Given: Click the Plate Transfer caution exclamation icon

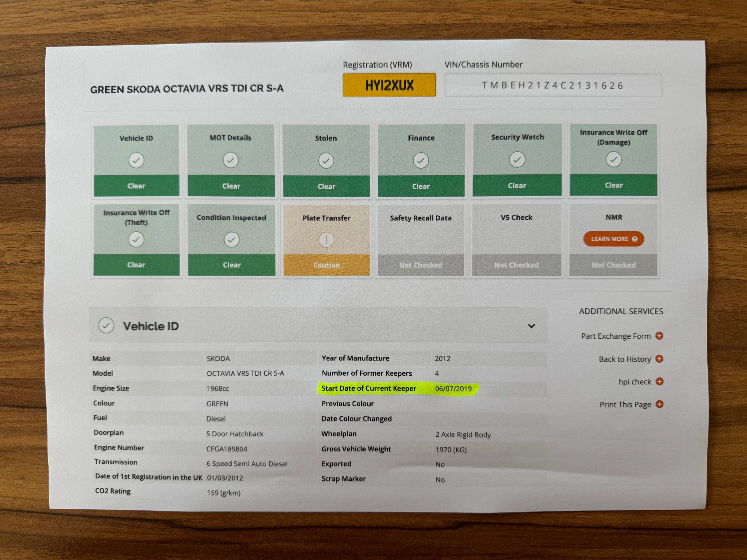Looking at the screenshot, I should [326, 240].
